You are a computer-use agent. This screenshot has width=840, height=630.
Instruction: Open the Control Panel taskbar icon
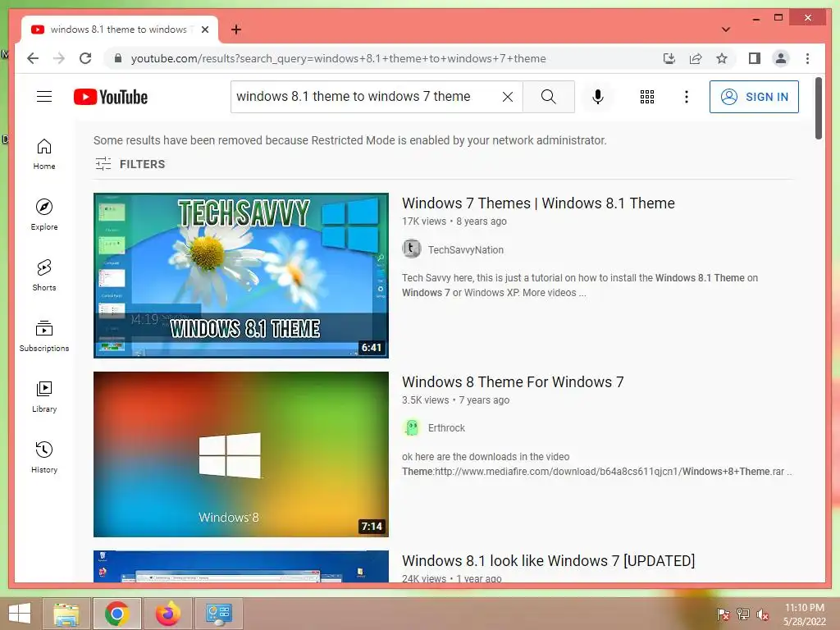[218, 614]
